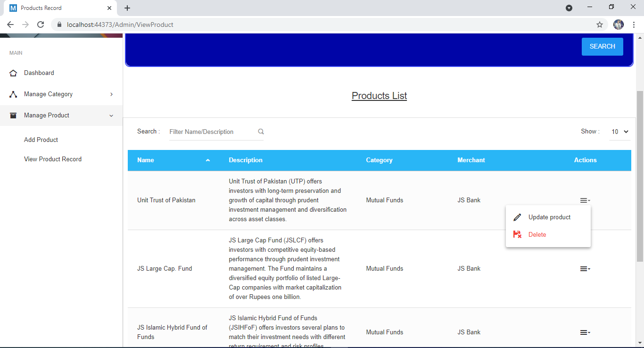
Task: Open the Chrome three-dot menu
Action: tap(634, 25)
